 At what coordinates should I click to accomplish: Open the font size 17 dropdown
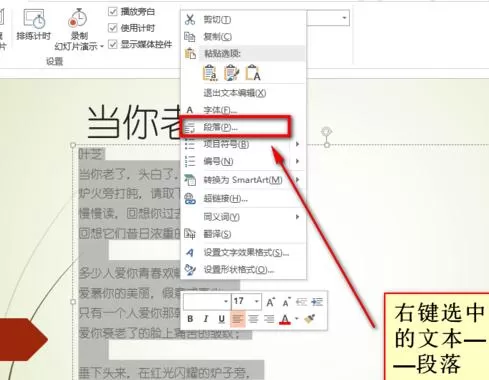(x=256, y=302)
